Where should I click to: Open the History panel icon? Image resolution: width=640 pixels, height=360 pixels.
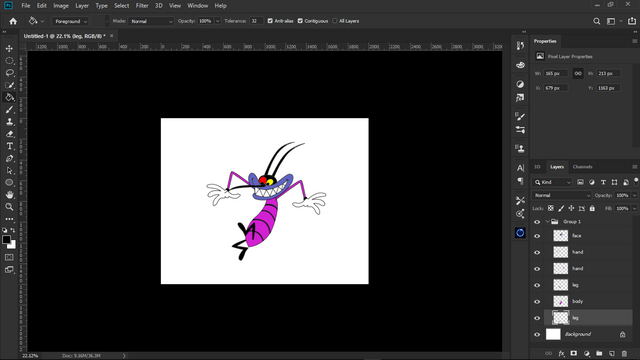click(x=520, y=46)
